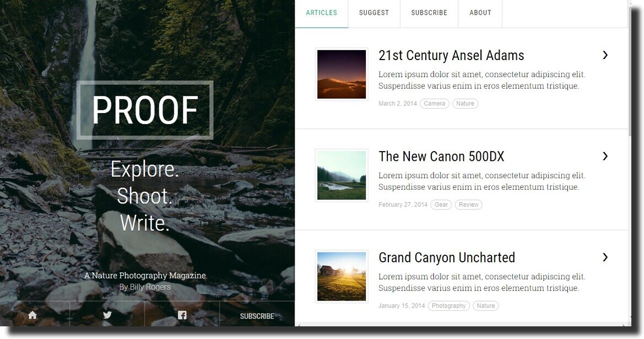
Task: Click the sunset barn thumbnail
Action: [x=342, y=277]
